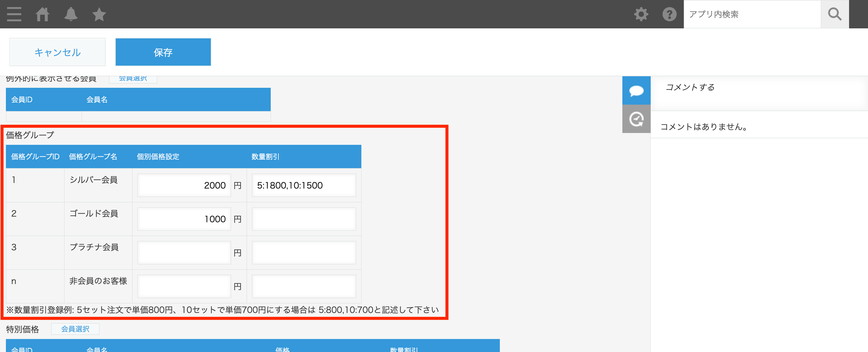Go to the home icon
868x352 pixels.
click(43, 14)
